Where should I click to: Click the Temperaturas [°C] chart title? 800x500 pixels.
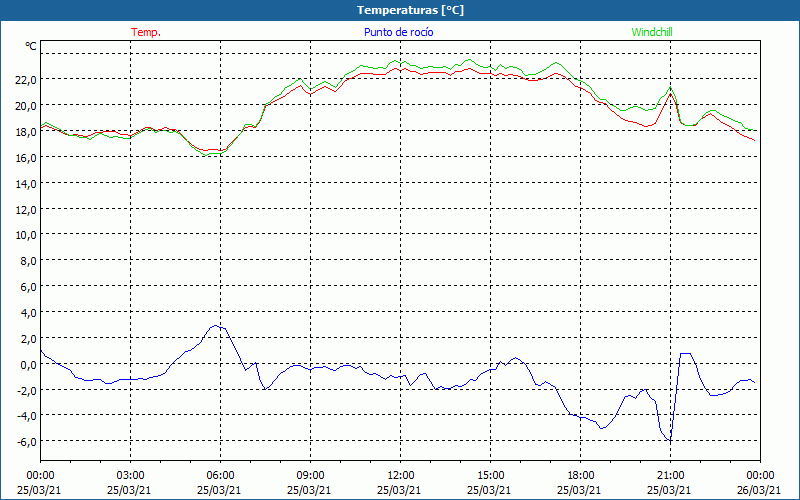(410, 10)
